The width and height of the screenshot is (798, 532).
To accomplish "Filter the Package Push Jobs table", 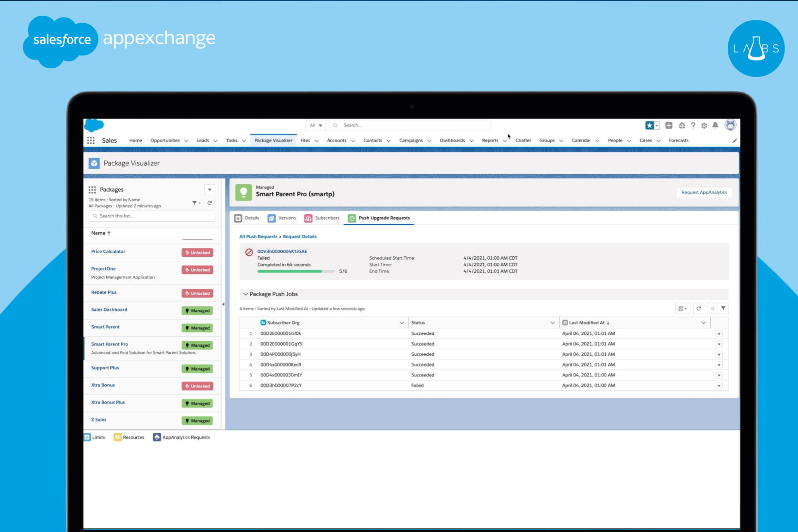I will 723,308.
